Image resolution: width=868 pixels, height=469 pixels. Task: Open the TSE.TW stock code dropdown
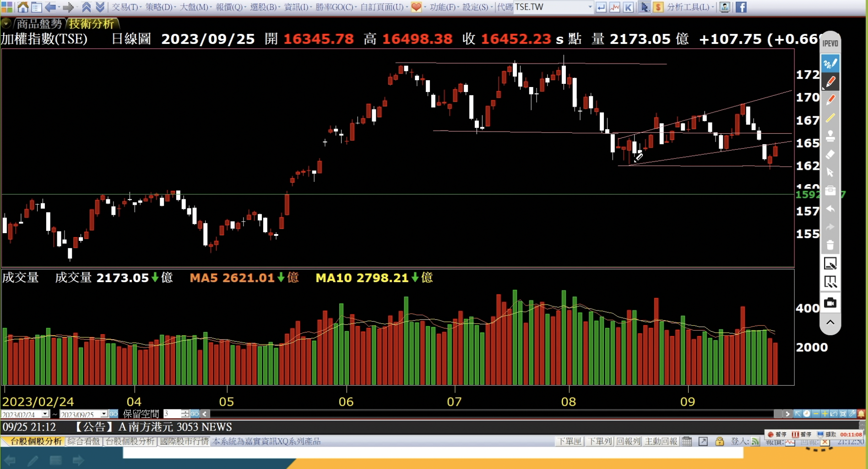click(x=590, y=7)
